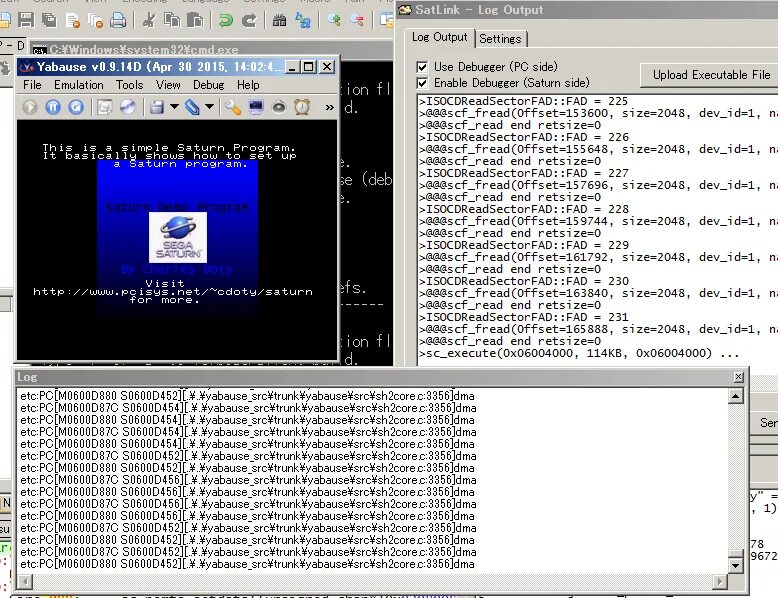The height and width of the screenshot is (598, 778).
Task: Click the Replace icon in editor toolbar
Action: click(303, 20)
